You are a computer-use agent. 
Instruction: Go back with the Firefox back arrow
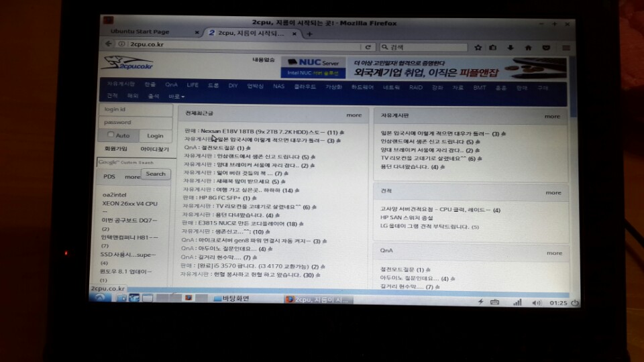[x=109, y=44]
